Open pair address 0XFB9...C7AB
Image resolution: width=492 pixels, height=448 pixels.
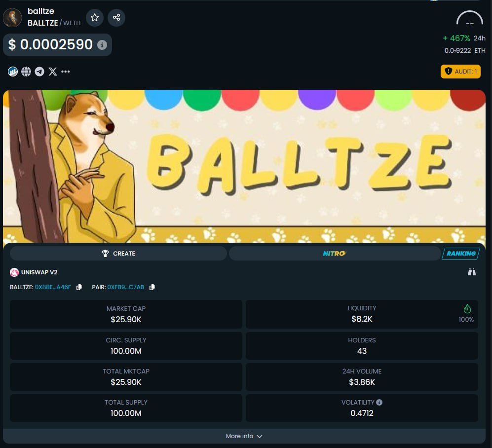tap(125, 287)
